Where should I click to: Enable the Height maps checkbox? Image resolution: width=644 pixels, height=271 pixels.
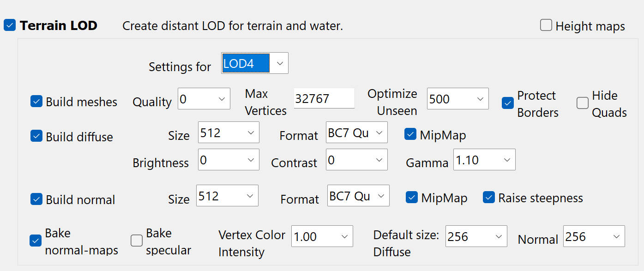click(x=546, y=25)
